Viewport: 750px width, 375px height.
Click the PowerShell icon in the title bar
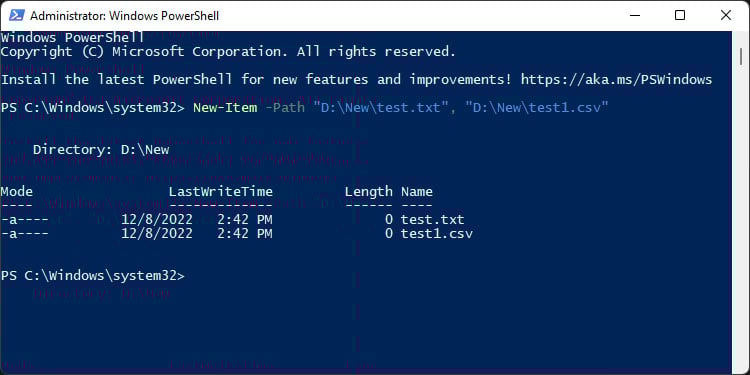17,15
